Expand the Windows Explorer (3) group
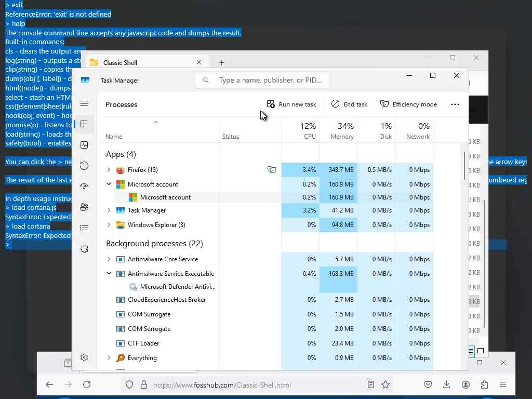The image size is (532, 399). (109, 224)
